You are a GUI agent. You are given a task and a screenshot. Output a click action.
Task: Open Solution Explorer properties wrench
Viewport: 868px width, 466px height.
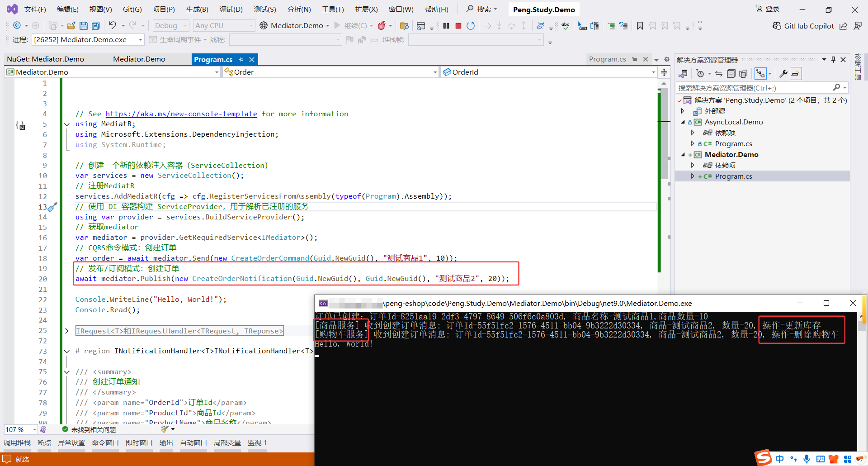coord(783,74)
